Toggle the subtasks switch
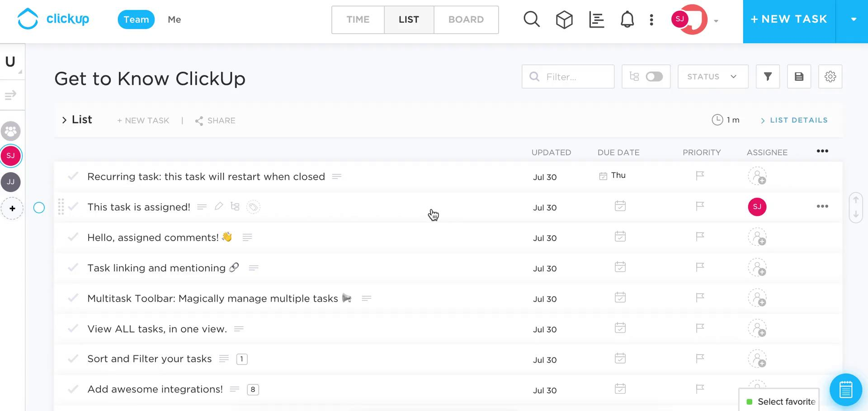The image size is (868, 411). point(654,76)
